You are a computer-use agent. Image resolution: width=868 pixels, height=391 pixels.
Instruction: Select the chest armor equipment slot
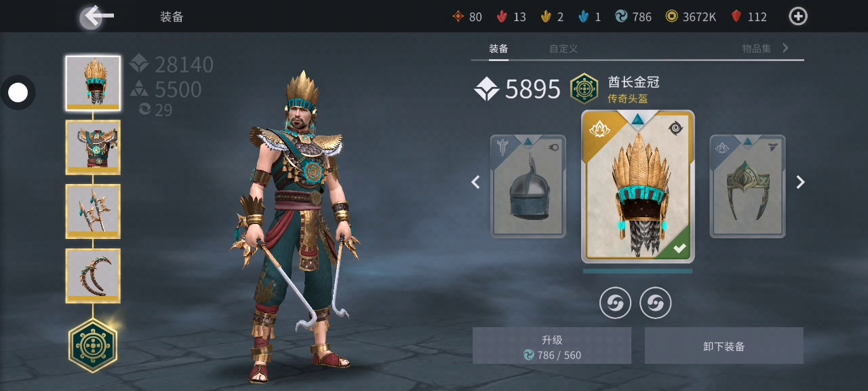coord(93,147)
